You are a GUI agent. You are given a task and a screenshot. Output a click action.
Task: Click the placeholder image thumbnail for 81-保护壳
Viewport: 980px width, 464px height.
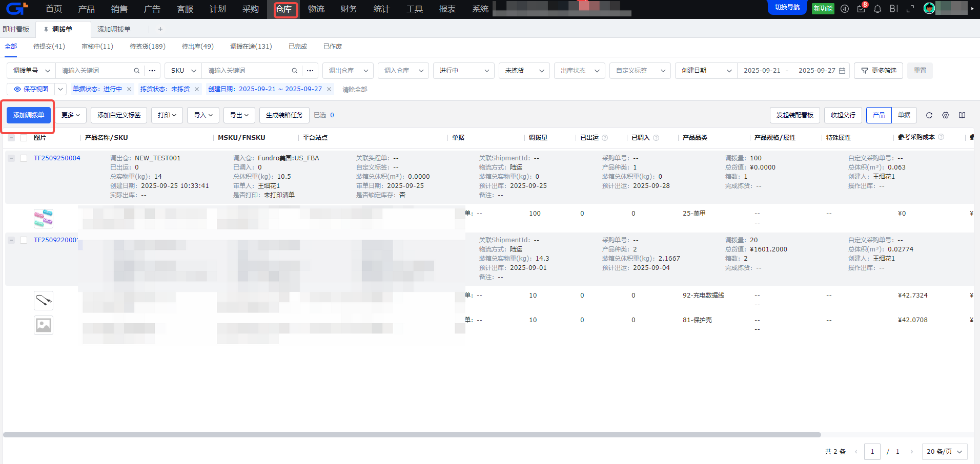[x=44, y=325]
